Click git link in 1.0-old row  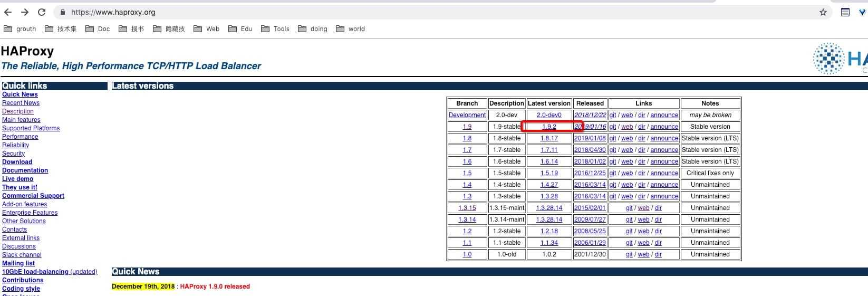(x=629, y=254)
